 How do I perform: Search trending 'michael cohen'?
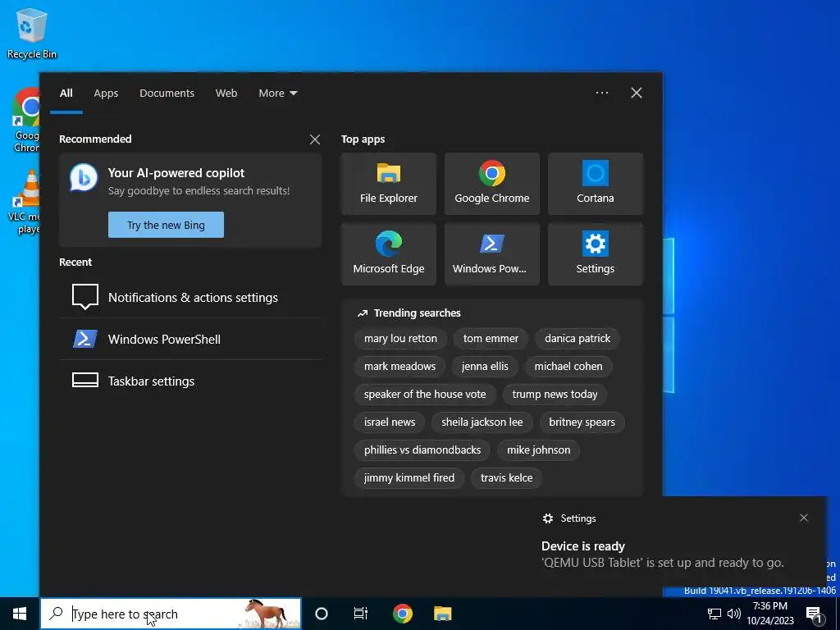[x=568, y=367]
